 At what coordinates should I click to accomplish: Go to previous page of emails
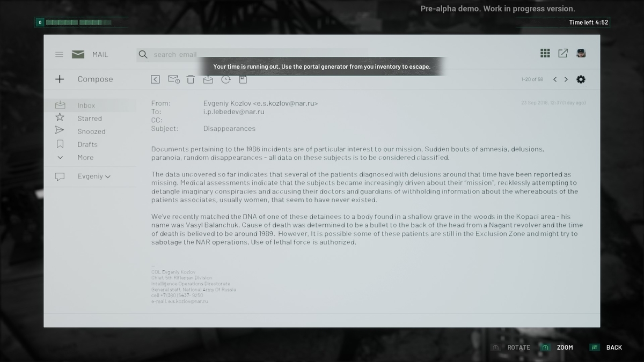(x=555, y=79)
